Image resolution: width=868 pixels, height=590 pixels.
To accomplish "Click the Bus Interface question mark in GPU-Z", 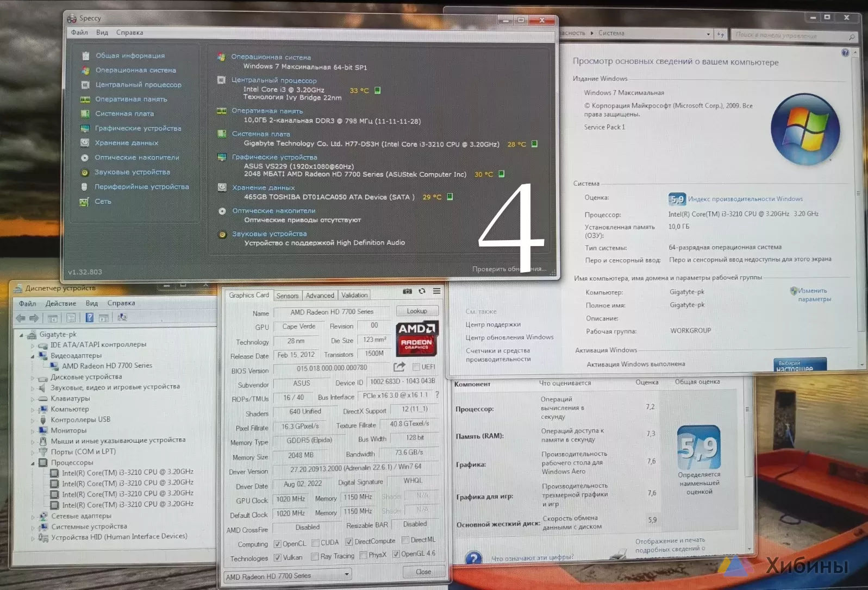I will (436, 395).
